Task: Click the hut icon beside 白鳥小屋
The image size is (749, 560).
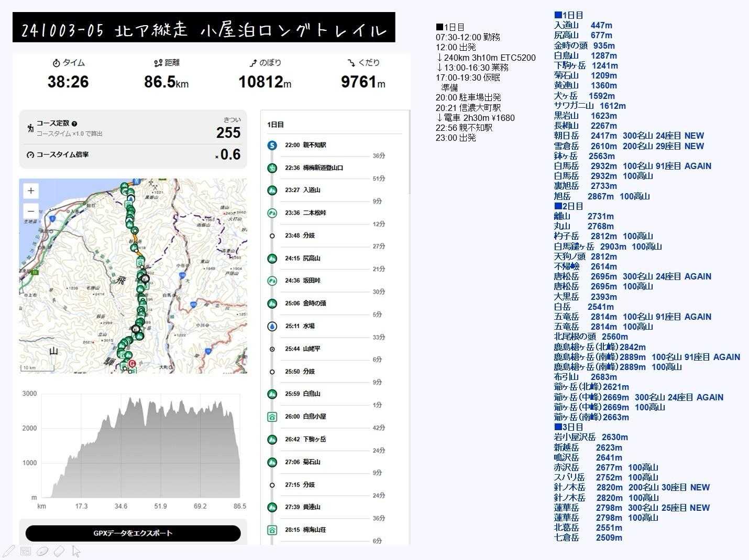Action: tap(272, 417)
